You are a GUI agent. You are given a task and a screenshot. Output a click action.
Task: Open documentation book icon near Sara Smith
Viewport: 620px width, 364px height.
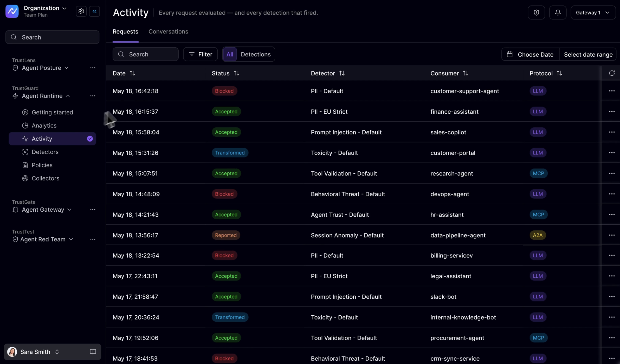tap(93, 352)
